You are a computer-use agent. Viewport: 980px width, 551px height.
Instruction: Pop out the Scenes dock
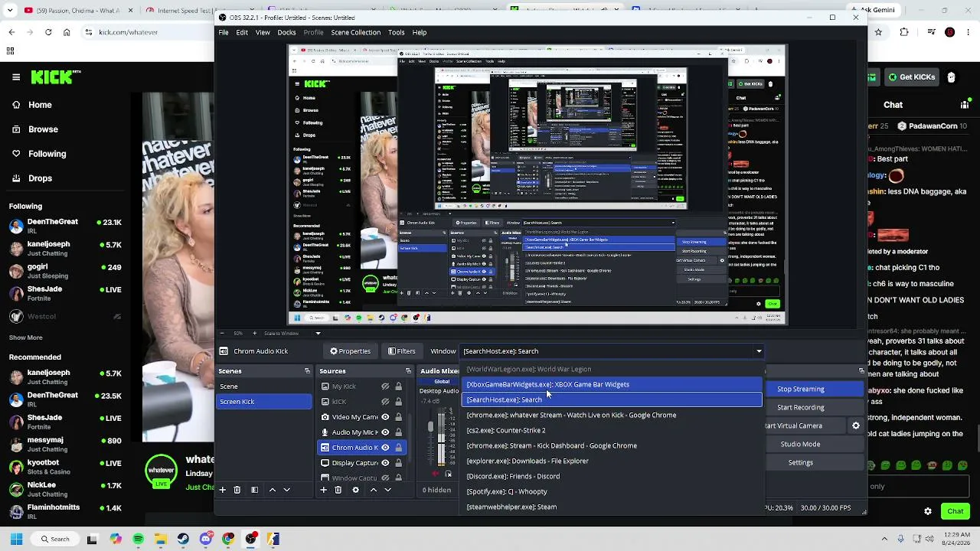pyautogui.click(x=307, y=371)
